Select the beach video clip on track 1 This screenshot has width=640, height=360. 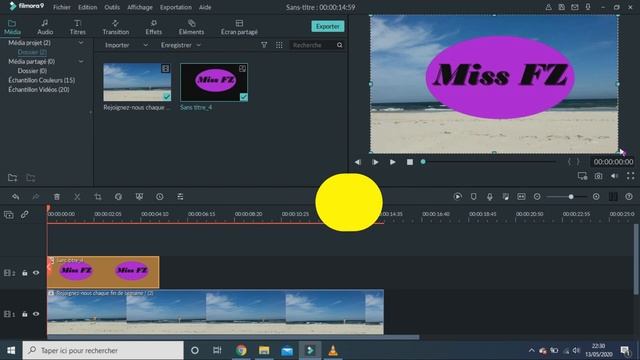(216, 312)
